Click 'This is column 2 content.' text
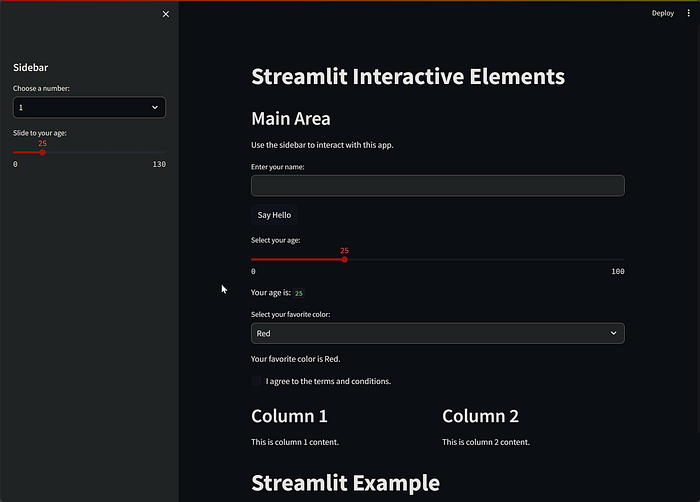This screenshot has width=700, height=502. (486, 442)
